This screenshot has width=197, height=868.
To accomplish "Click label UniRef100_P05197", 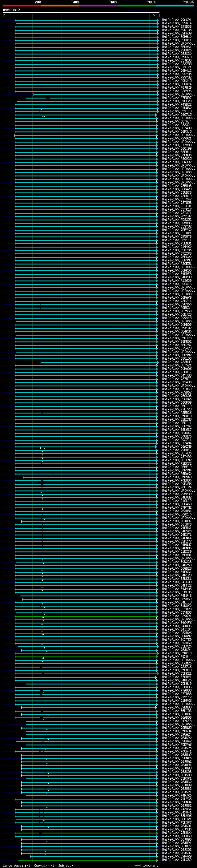I will pyautogui.click(x=176, y=216).
